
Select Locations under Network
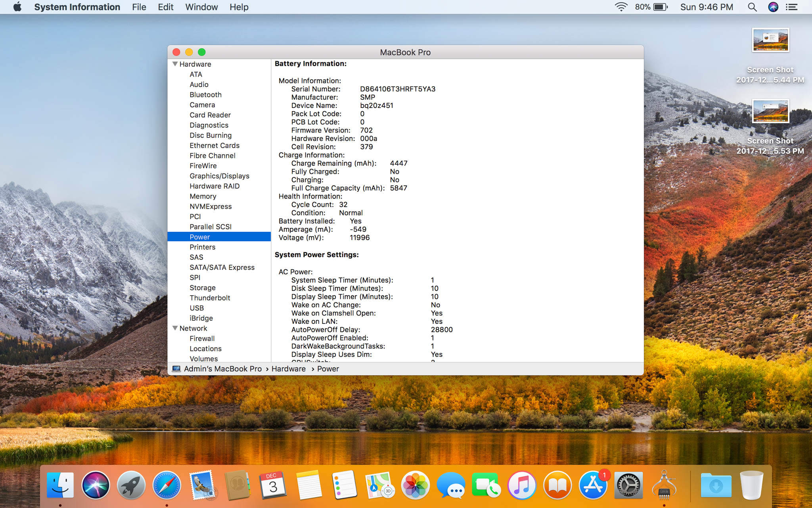point(205,348)
